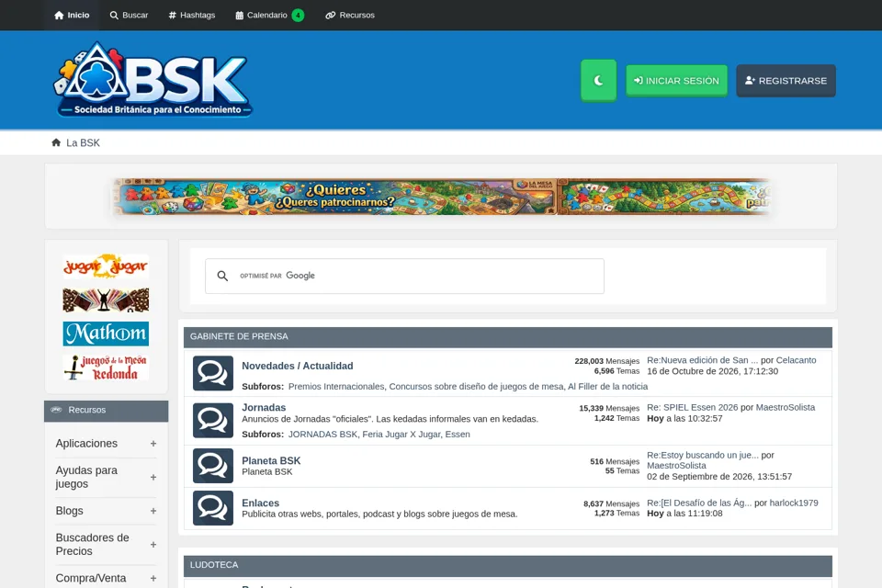Image resolution: width=882 pixels, height=588 pixels.
Task: Open the Jugar x Jugar sponsor logo
Action: coord(106,266)
